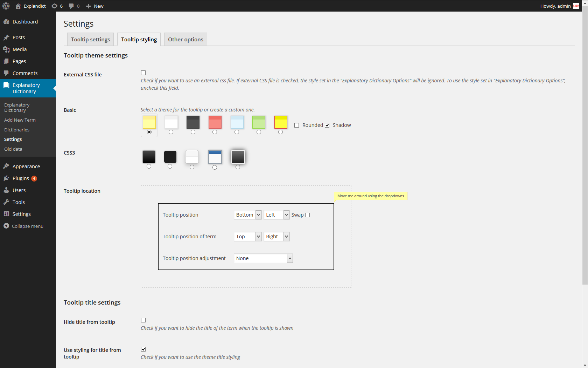Click the Dashboard gauge icon
Viewport: 588px width, 368px height.
(x=6, y=22)
